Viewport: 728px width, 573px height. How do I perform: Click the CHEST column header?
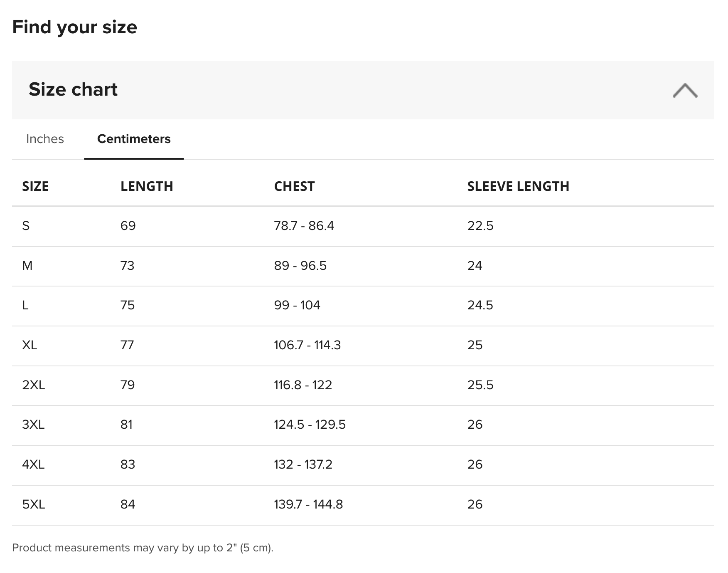(294, 186)
